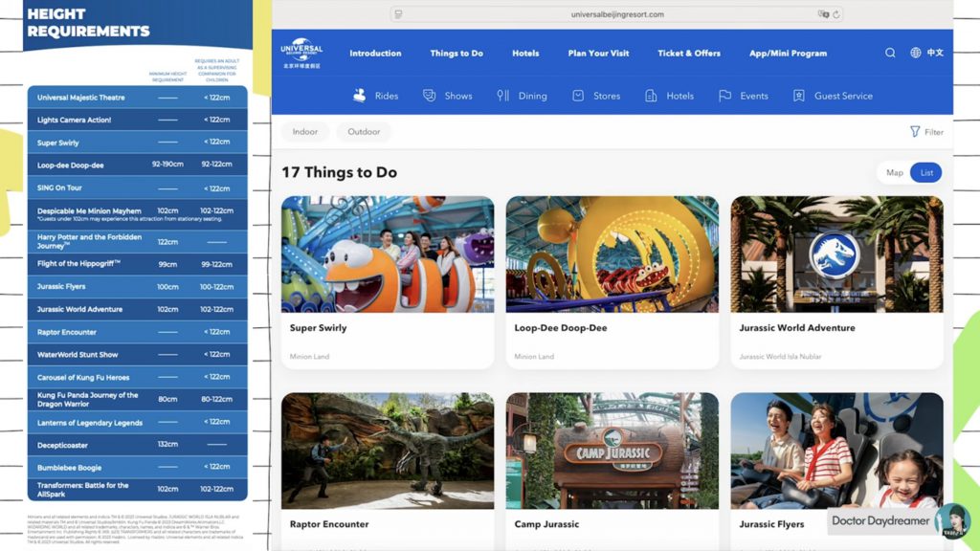Expand the Filter options

926,132
